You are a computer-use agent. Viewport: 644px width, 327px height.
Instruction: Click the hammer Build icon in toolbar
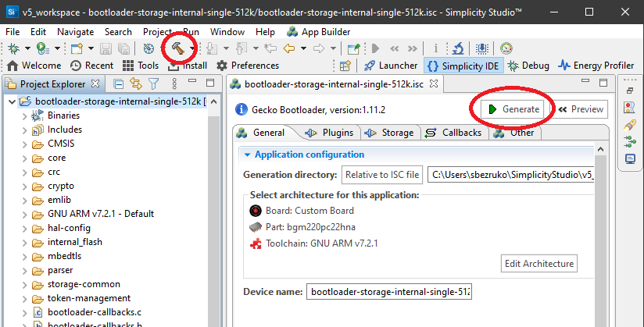point(178,49)
